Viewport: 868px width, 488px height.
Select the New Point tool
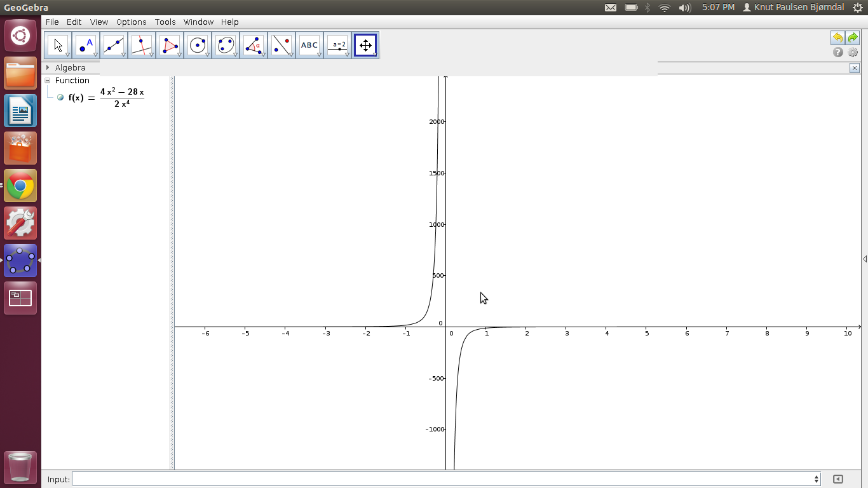point(86,45)
